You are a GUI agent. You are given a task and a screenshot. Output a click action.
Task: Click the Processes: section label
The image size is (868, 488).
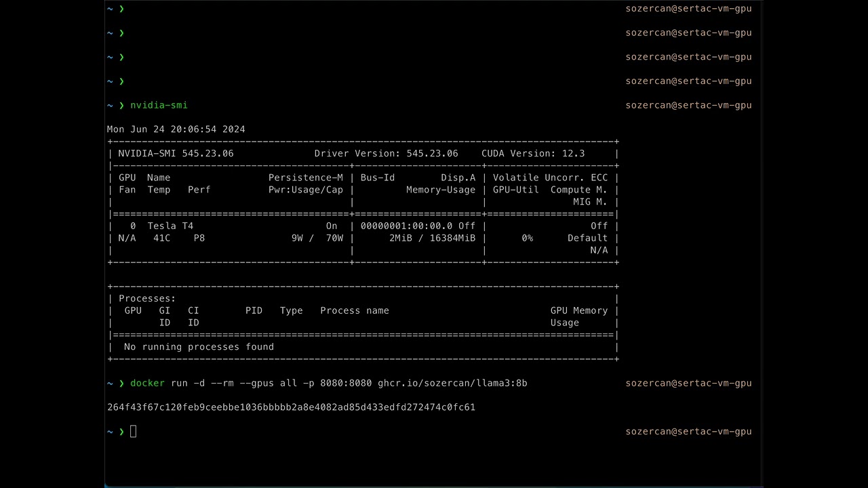[x=147, y=298]
